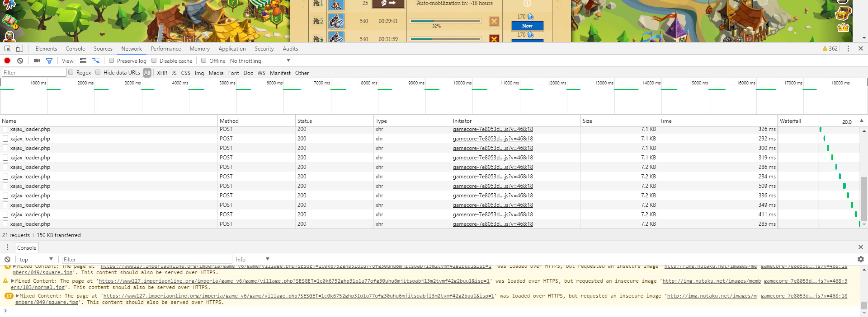Open the Elements tab
The width and height of the screenshot is (868, 317).
[46, 48]
